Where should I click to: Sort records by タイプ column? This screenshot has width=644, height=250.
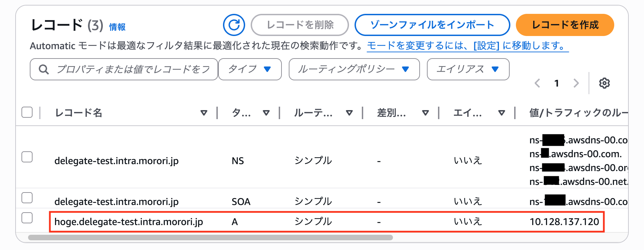point(266,113)
